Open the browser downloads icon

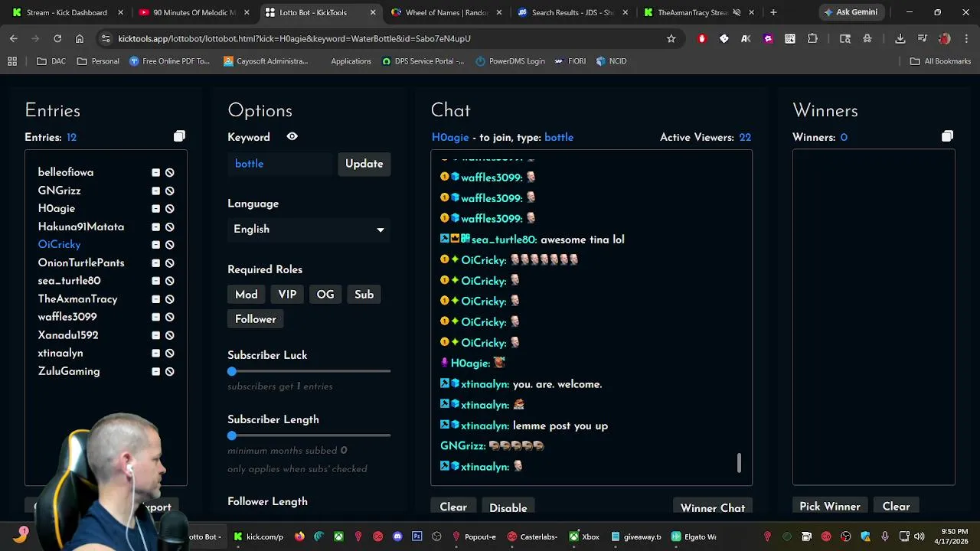(x=900, y=38)
